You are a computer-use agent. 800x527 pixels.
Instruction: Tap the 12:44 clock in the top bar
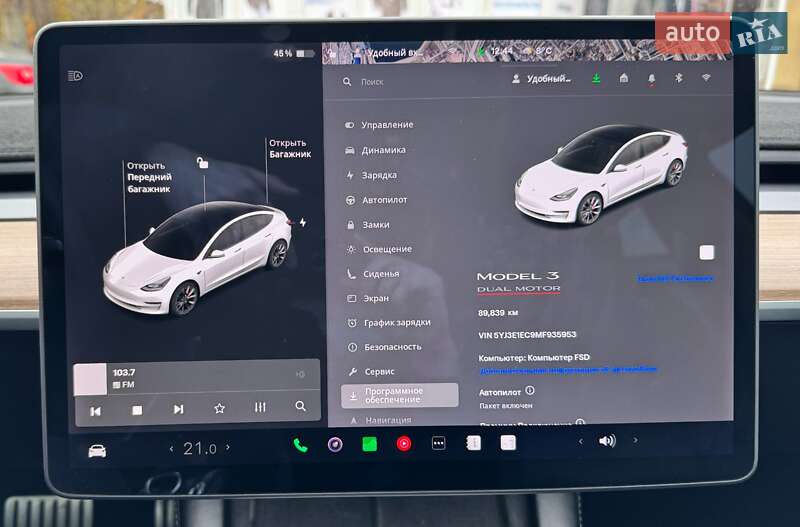(x=502, y=51)
